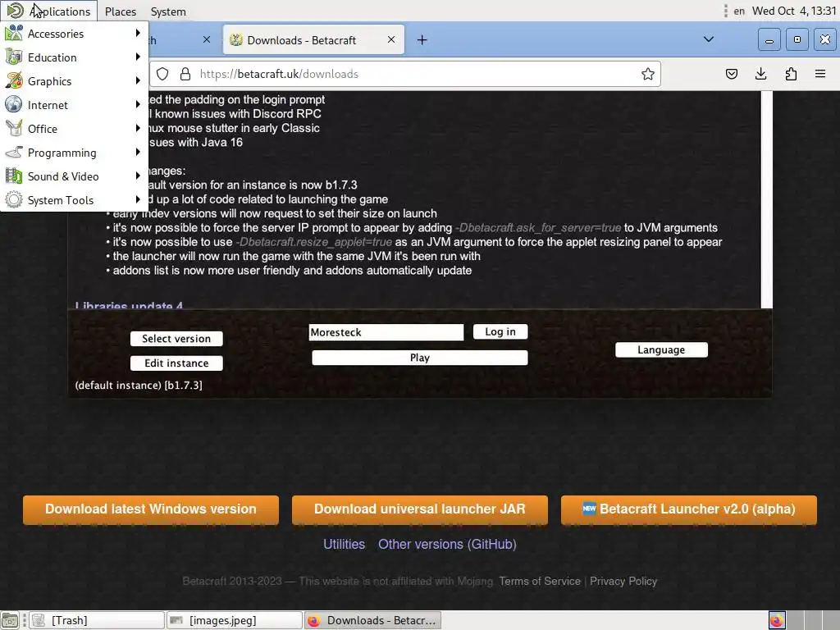
Task: Click the Play button
Action: tap(419, 358)
